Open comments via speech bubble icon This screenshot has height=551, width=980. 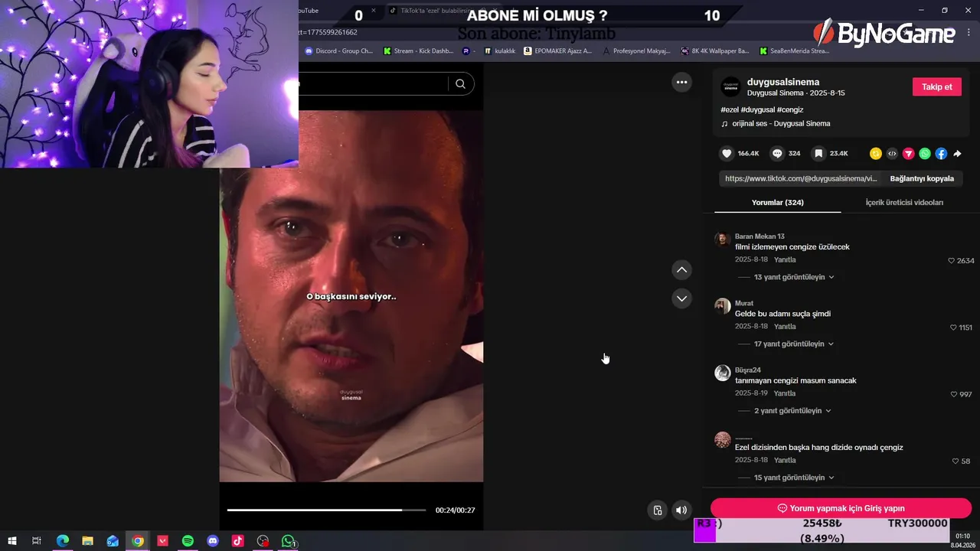click(x=777, y=154)
